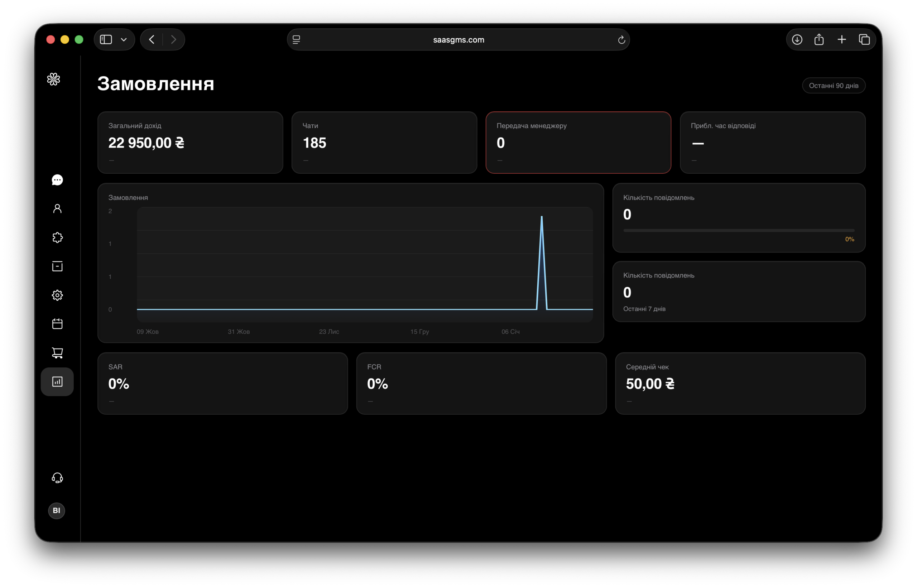Expand the Safari sidebar options chevron

[124, 40]
